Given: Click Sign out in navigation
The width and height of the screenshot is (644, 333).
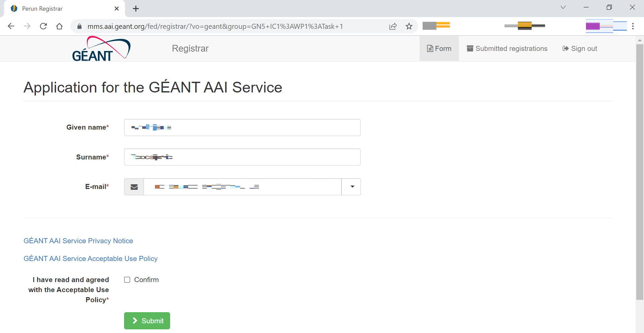Looking at the screenshot, I should [580, 49].
